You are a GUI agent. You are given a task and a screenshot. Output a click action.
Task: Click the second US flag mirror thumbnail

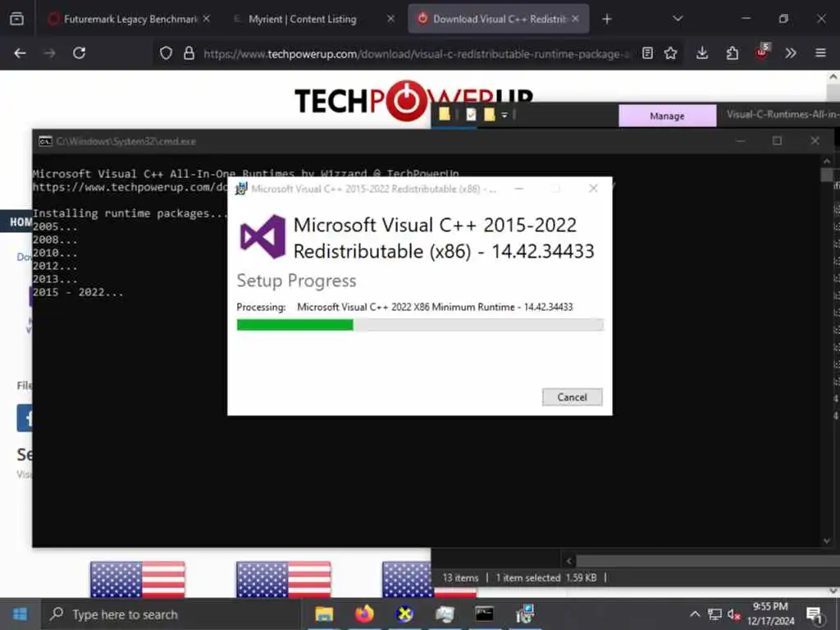283,579
